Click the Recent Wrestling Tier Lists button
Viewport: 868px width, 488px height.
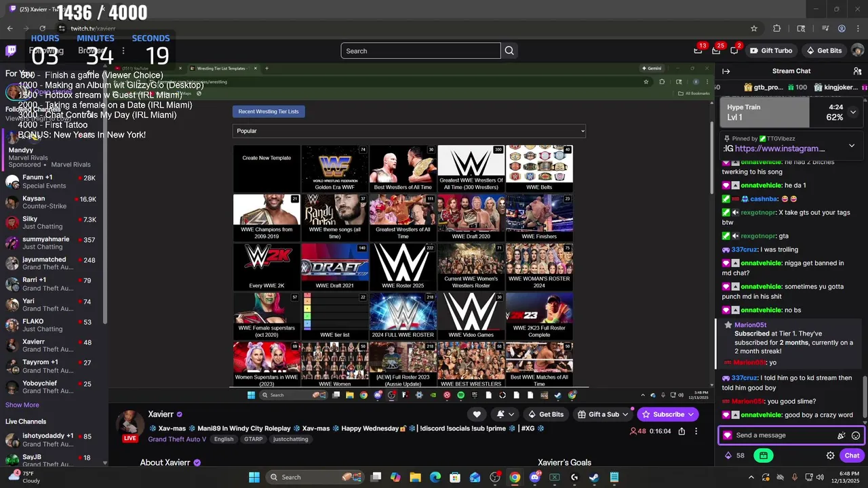(x=269, y=111)
